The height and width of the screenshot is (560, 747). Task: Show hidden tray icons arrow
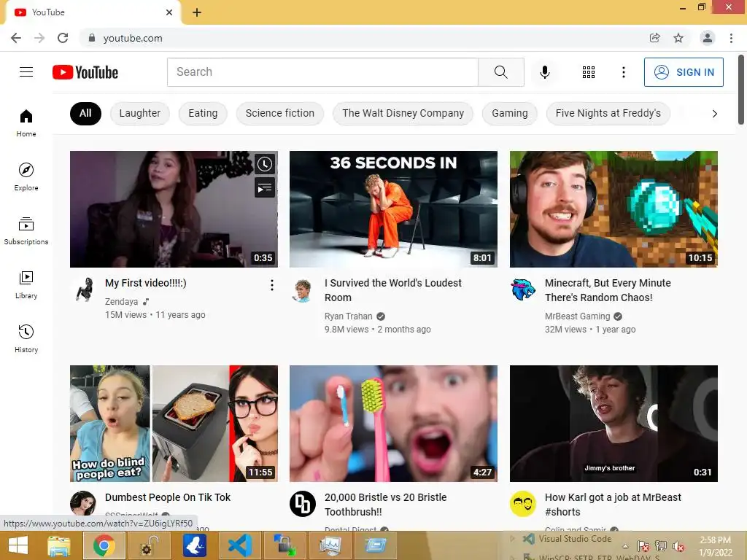(625, 546)
